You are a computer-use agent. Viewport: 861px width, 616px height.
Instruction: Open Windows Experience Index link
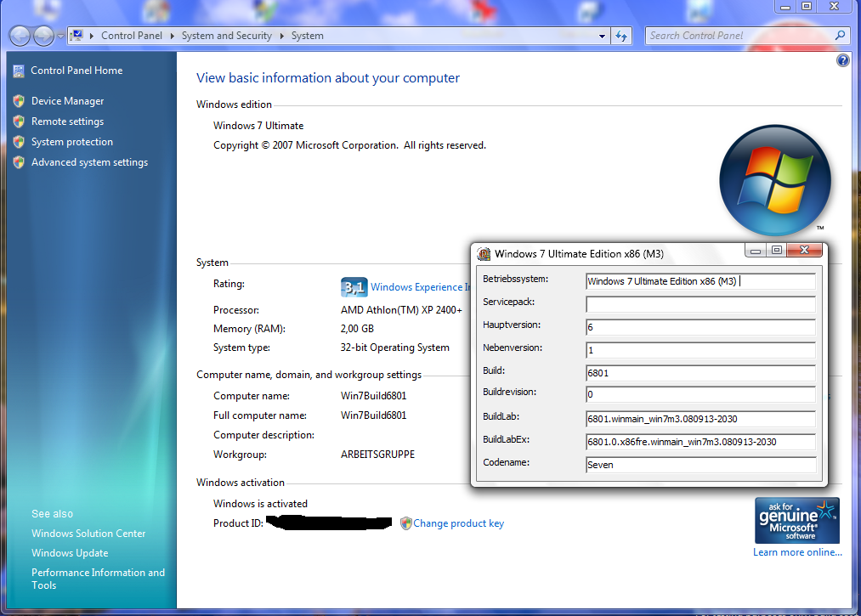click(421, 287)
